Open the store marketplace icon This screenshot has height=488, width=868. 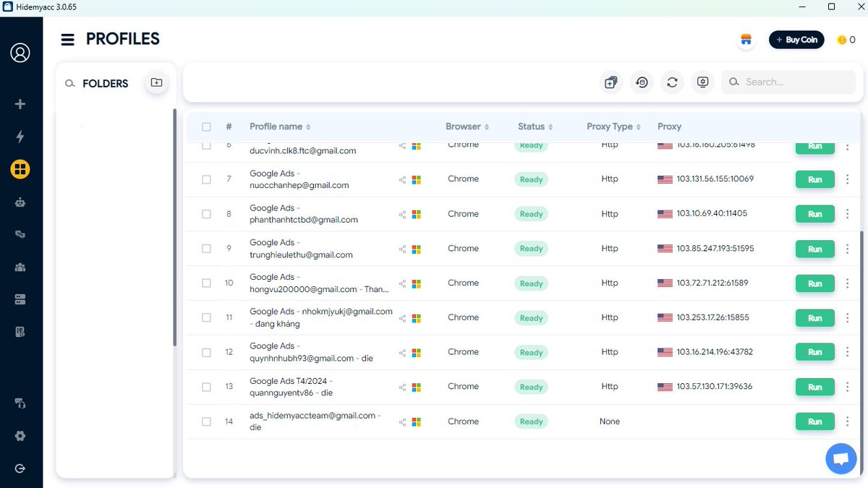746,40
